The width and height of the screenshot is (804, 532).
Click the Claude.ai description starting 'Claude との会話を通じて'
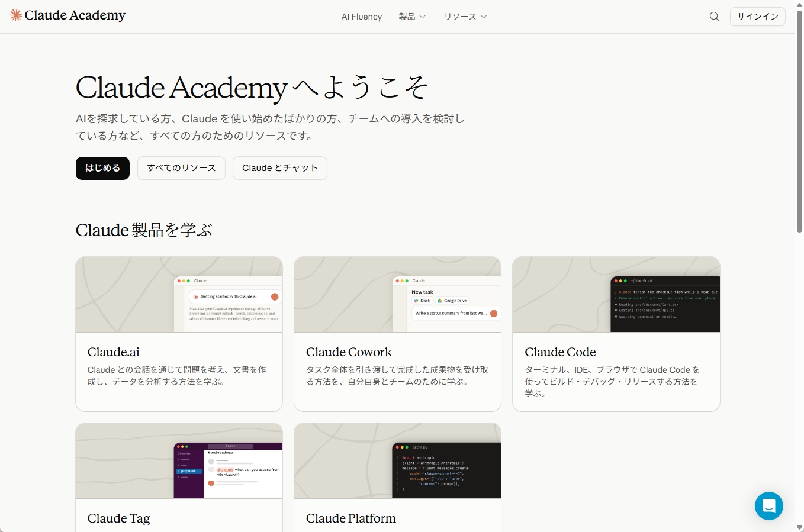pyautogui.click(x=176, y=376)
